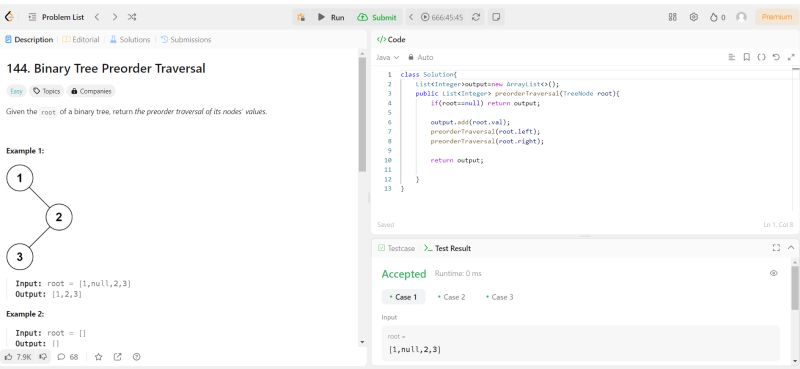Viewport: 800px width, 369px height.
Task: Dislike the problem with thumbs down
Action: pos(43,357)
